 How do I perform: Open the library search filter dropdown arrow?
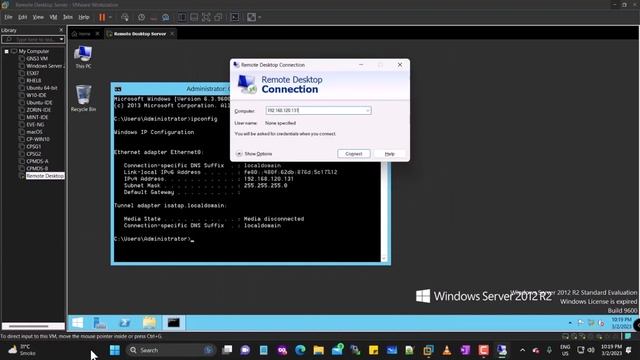coord(61,40)
